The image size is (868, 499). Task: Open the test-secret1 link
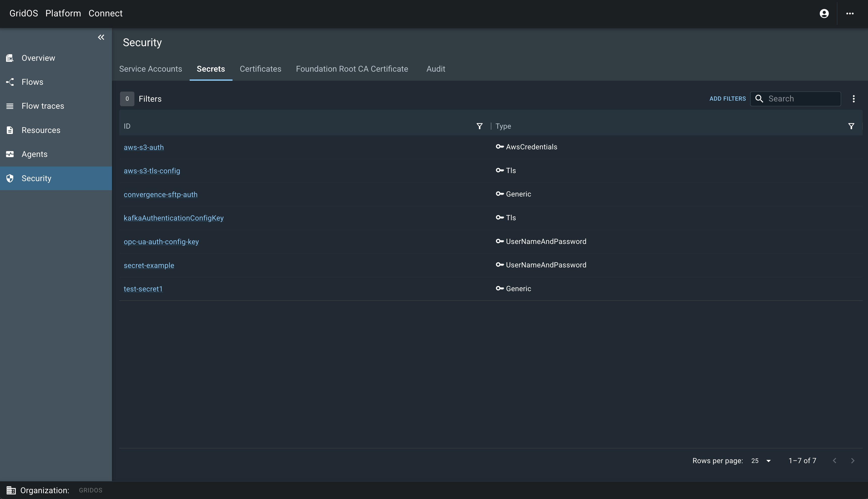pos(143,289)
